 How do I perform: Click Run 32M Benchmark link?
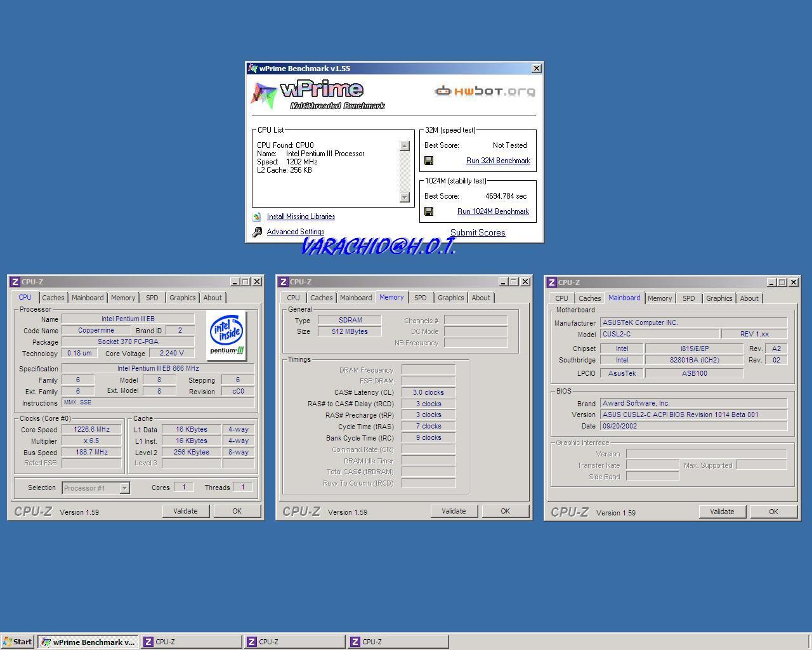click(x=498, y=161)
